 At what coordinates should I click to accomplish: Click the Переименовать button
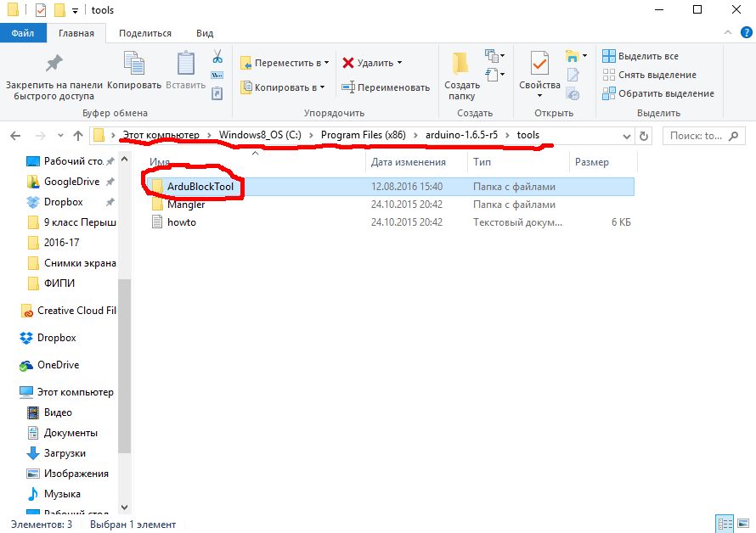(386, 87)
